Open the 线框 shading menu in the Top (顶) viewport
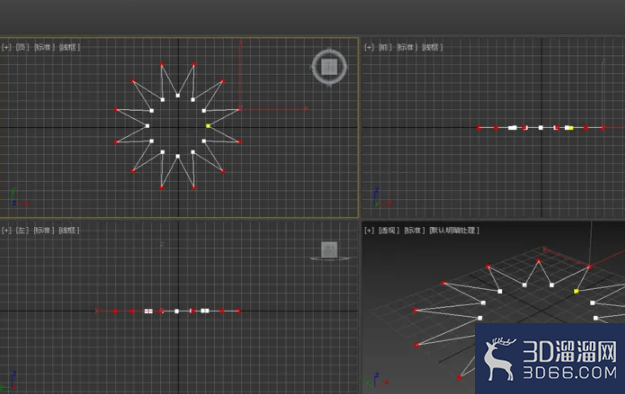625x394 pixels. [x=69, y=47]
